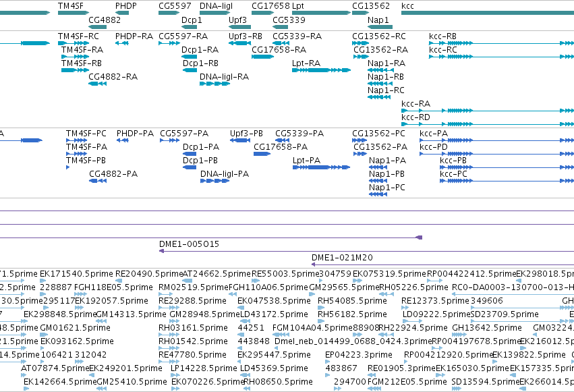Image resolution: width=574 pixels, height=392 pixels.
Task: Click the Upf3-PB protein label
Action: click(x=246, y=134)
